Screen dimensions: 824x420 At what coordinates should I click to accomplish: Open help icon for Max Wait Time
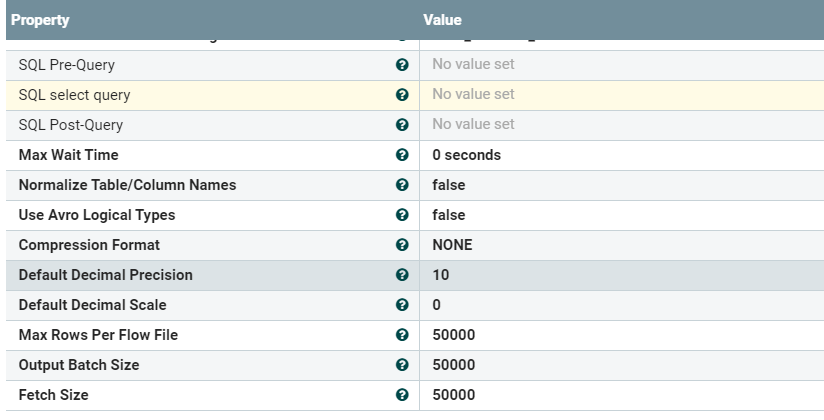pyautogui.click(x=402, y=155)
